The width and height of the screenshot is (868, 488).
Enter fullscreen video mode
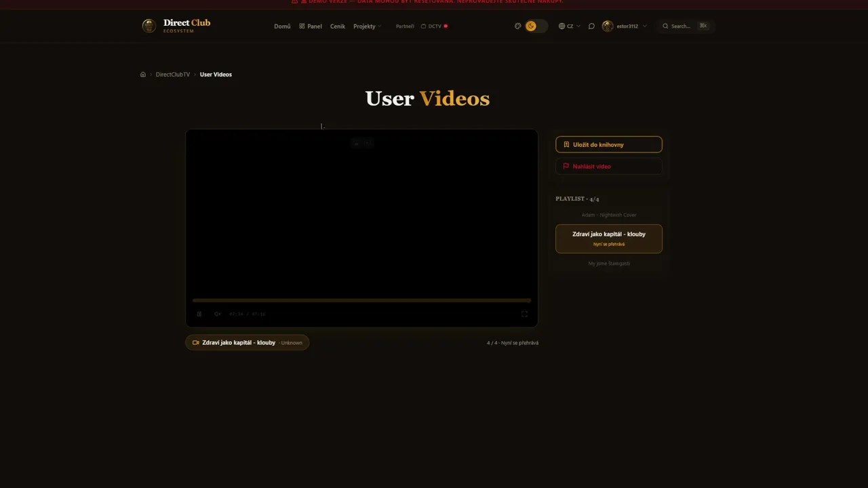[x=524, y=314]
